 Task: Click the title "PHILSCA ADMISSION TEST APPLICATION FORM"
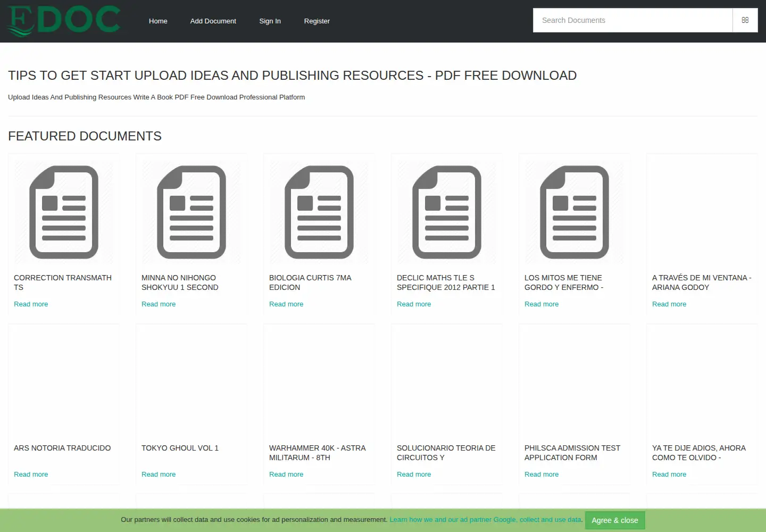click(x=572, y=453)
